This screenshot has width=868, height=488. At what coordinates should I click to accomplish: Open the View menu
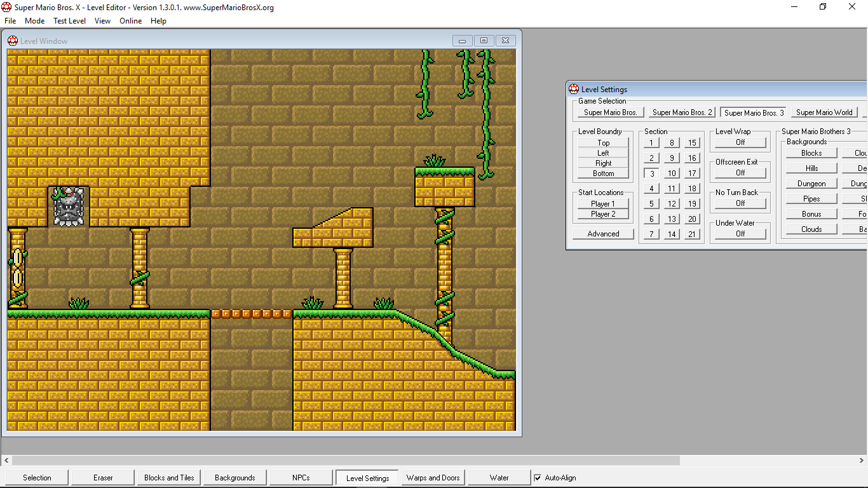coord(102,21)
